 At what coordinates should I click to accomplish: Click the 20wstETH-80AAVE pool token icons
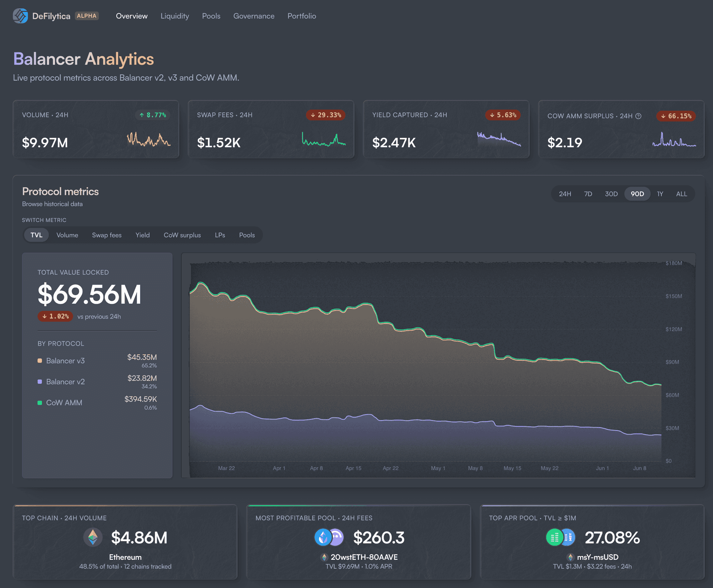pyautogui.click(x=329, y=537)
